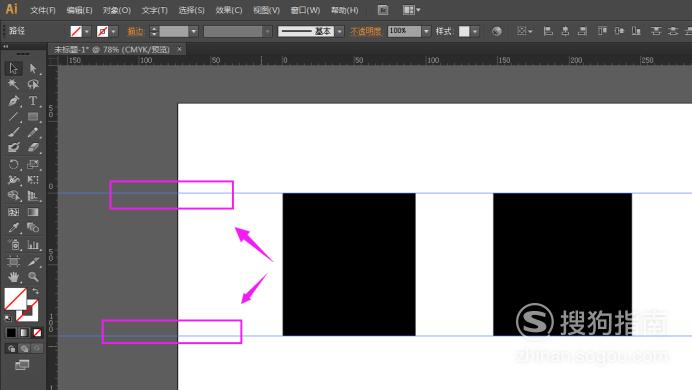
Task: Change screen mode at toolbox bottom
Action: [x=22, y=365]
